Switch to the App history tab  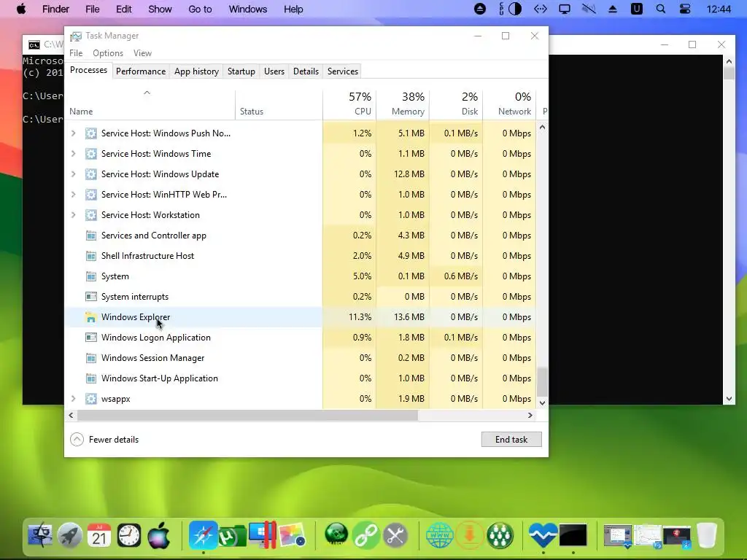[x=196, y=71]
